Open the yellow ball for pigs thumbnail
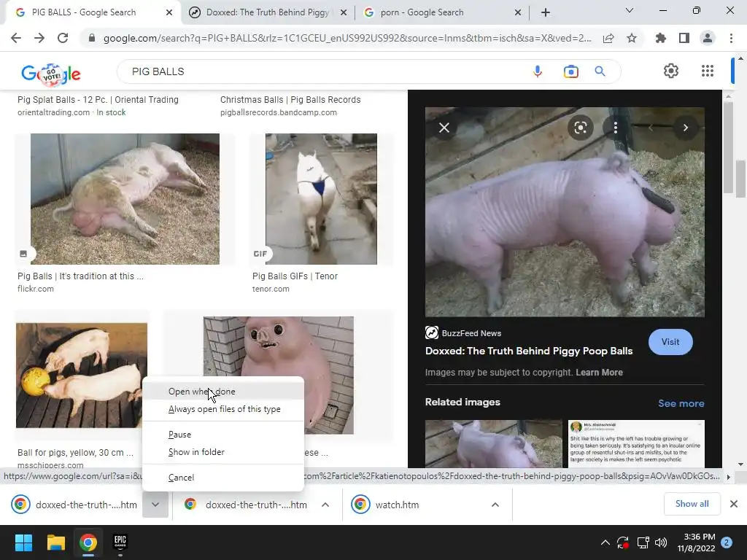This screenshot has width=747, height=560. (x=82, y=376)
